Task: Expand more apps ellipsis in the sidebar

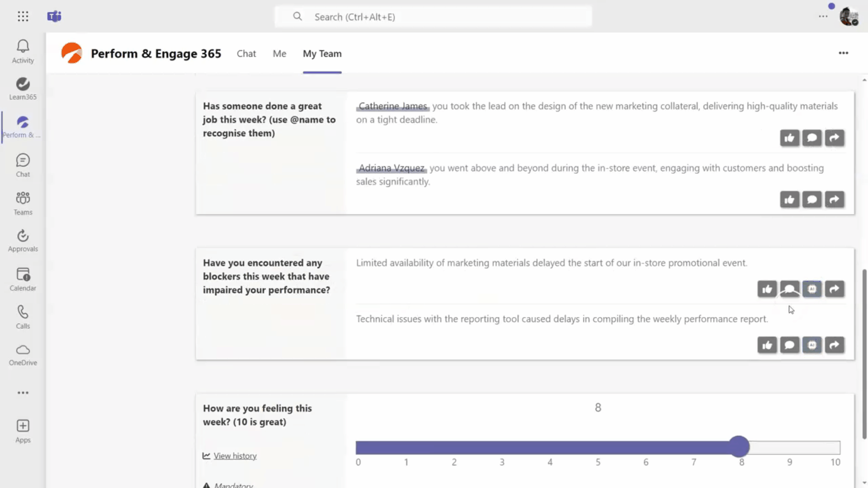Action: (23, 393)
